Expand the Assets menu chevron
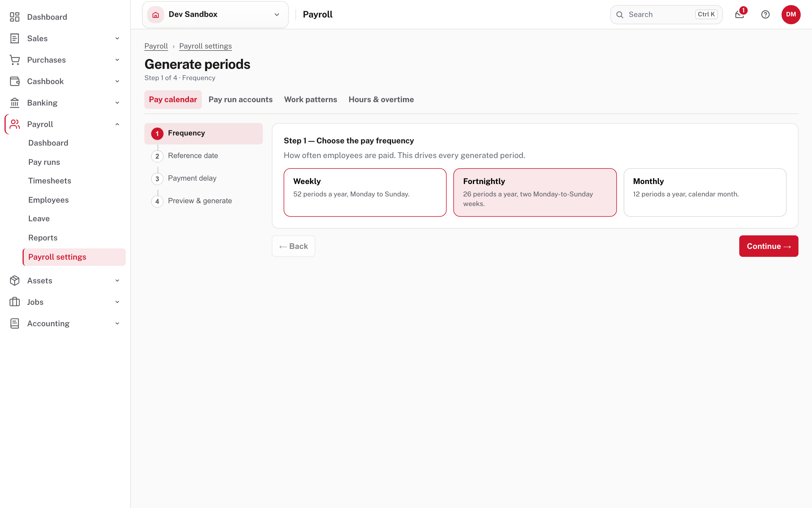 tap(117, 281)
